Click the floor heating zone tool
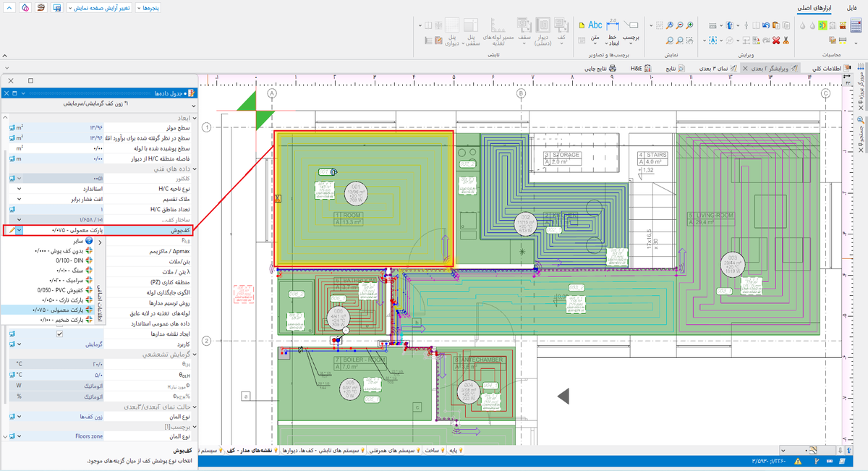 coord(561,25)
